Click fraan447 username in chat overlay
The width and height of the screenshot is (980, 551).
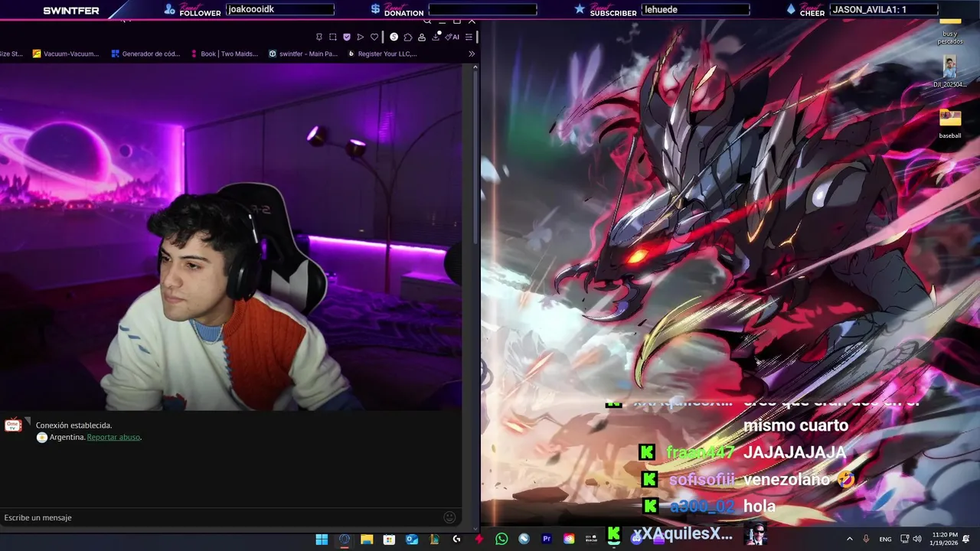pyautogui.click(x=700, y=452)
